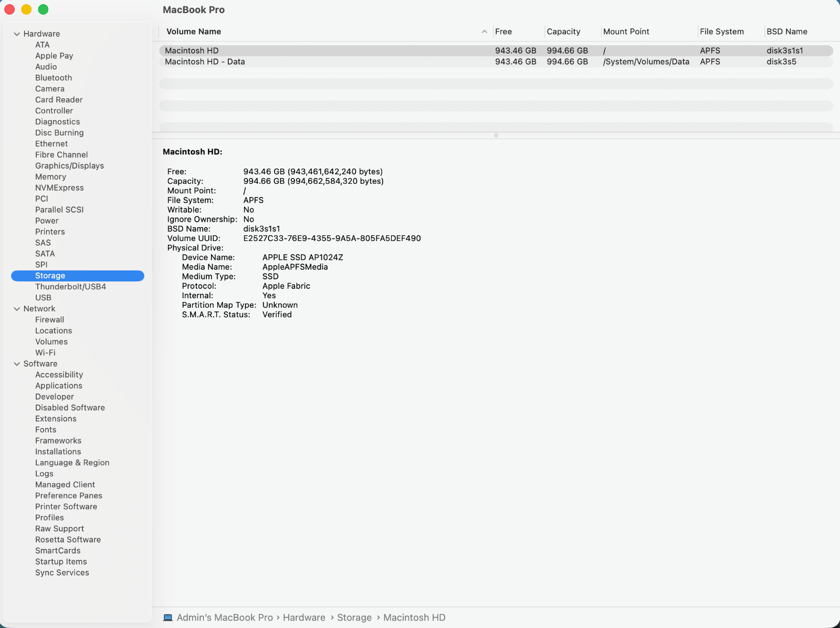Image resolution: width=840 pixels, height=628 pixels.
Task: Click Storage in the path bar
Action: click(x=354, y=618)
